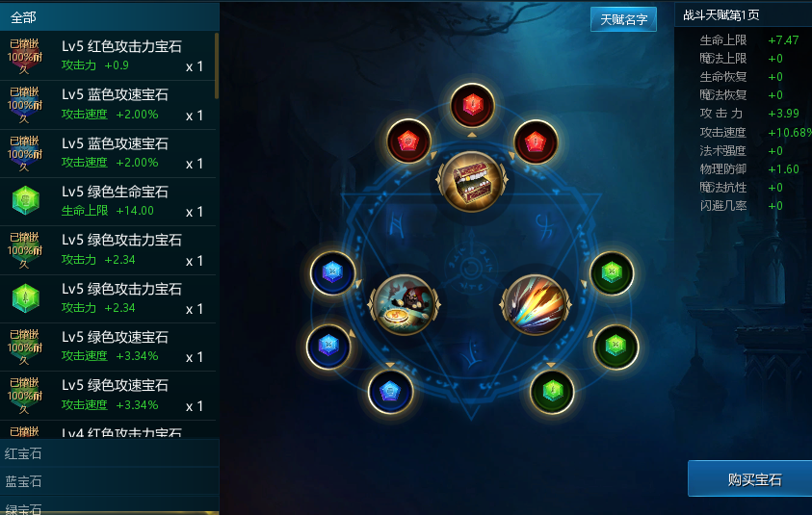Click the uppermost blue gem slot

[x=332, y=272]
